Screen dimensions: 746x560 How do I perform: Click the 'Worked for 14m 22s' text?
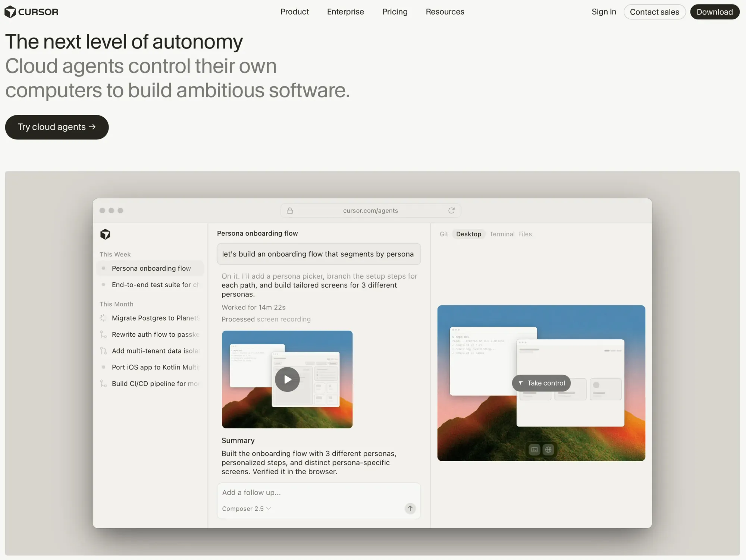pyautogui.click(x=254, y=308)
